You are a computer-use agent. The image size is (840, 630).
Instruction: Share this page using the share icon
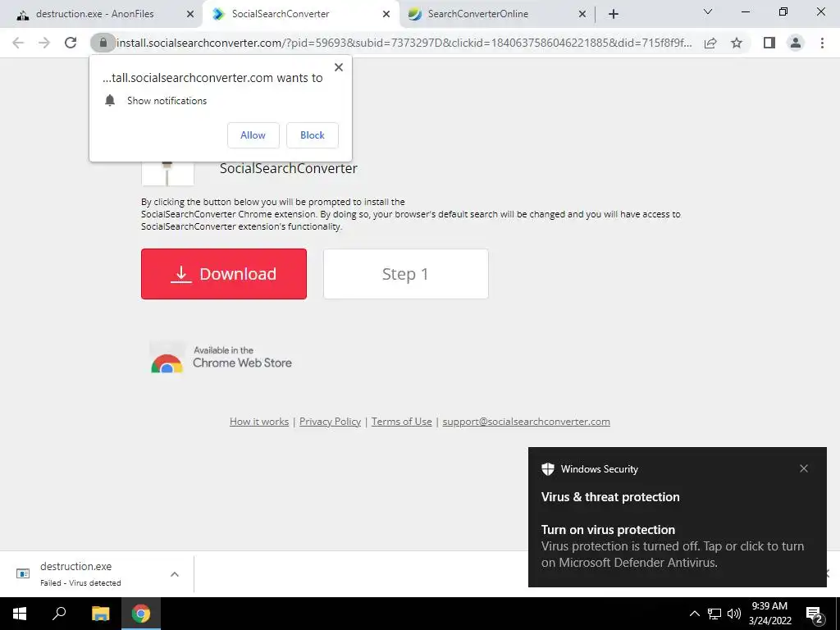point(710,43)
